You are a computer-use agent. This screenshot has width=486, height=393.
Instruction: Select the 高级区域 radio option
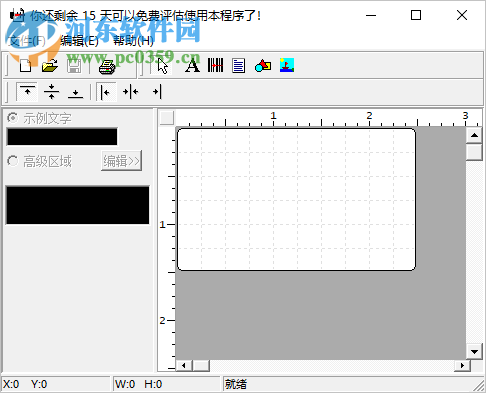coord(12,161)
